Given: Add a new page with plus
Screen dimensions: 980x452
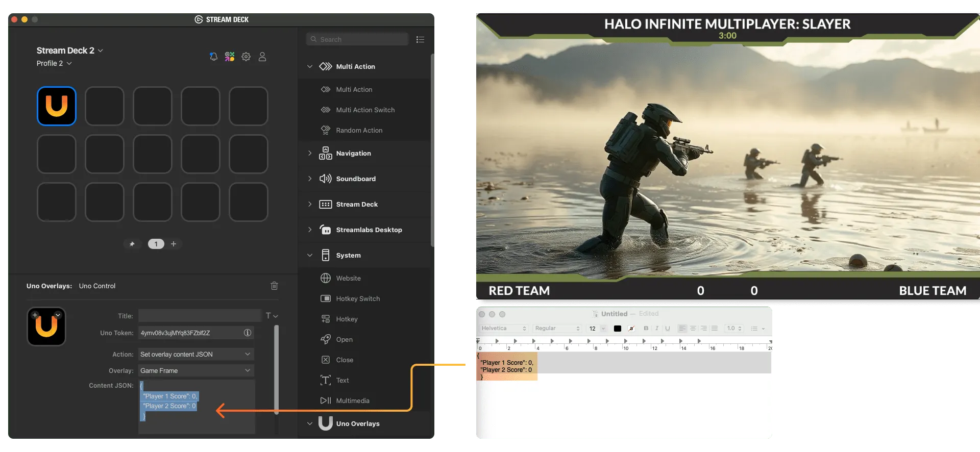Looking at the screenshot, I should click(x=174, y=244).
